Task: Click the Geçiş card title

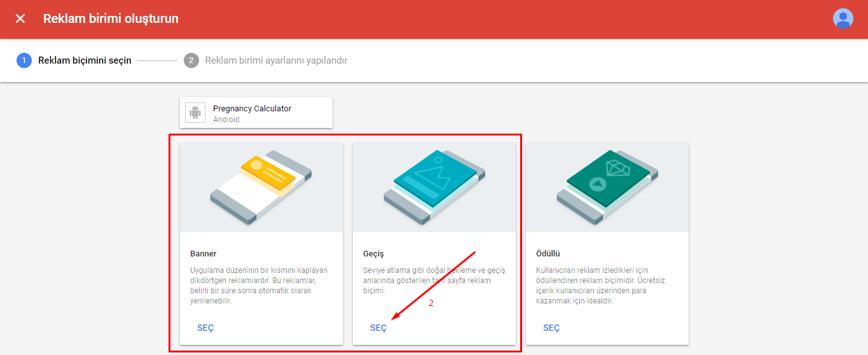Action: 373,254
